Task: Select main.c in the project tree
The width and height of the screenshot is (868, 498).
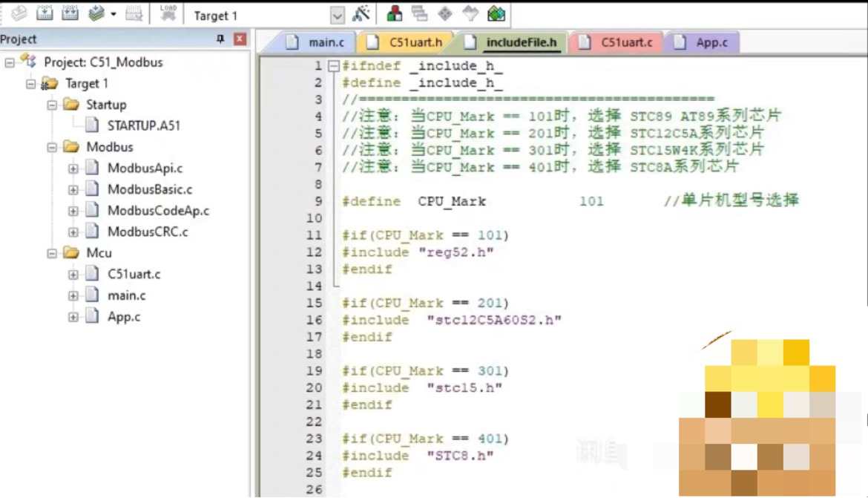Action: click(x=126, y=295)
